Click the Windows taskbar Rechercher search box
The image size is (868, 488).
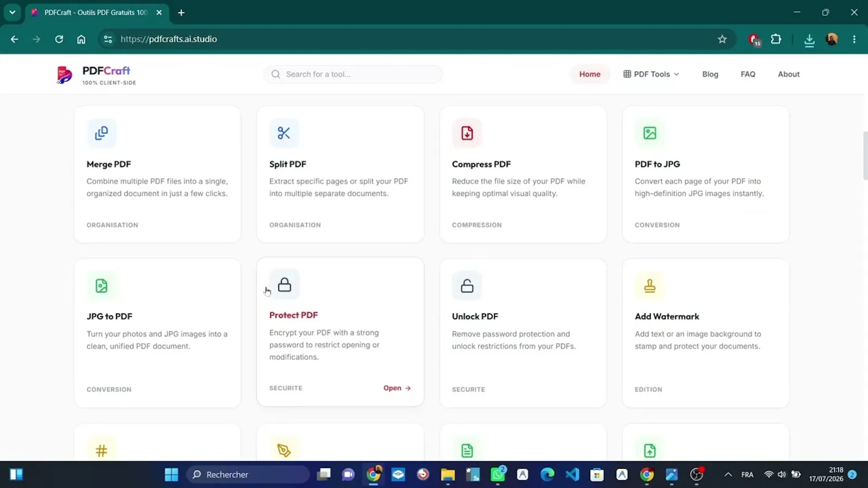248,474
